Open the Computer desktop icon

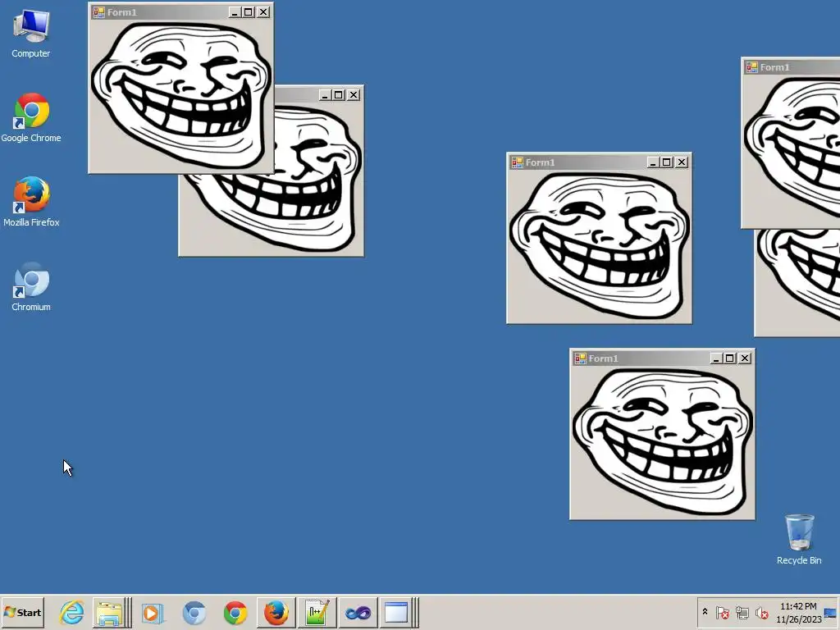click(x=31, y=33)
